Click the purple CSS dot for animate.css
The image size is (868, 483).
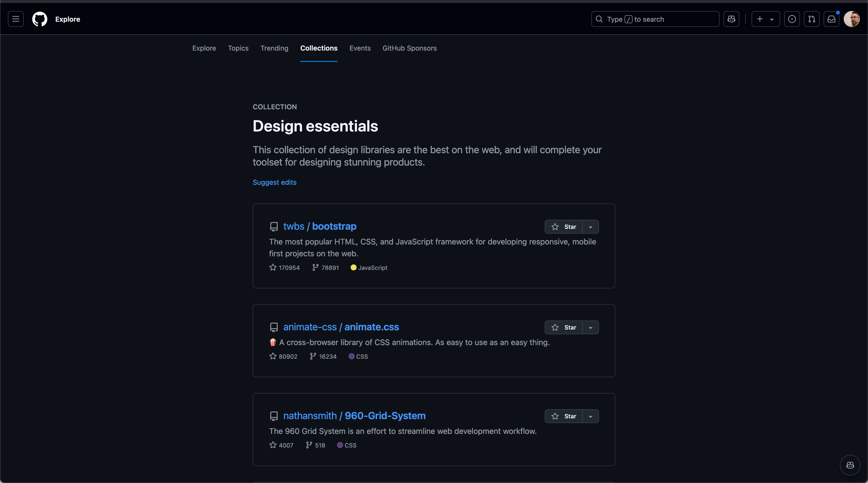pyautogui.click(x=351, y=356)
